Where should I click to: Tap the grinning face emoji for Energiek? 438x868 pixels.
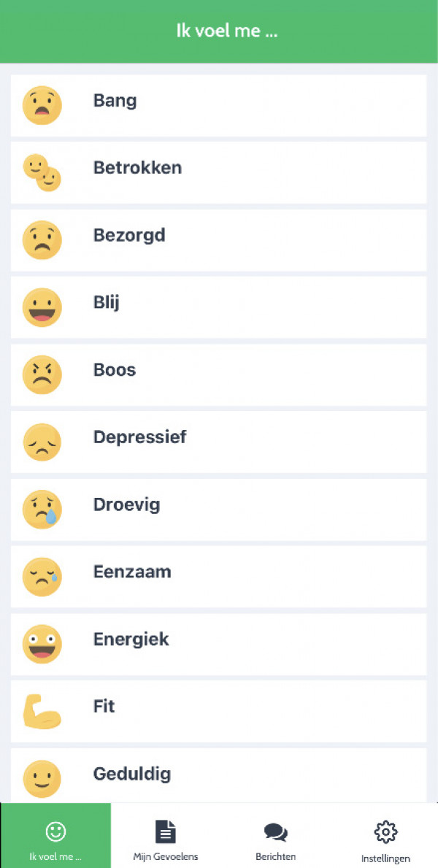42,644
